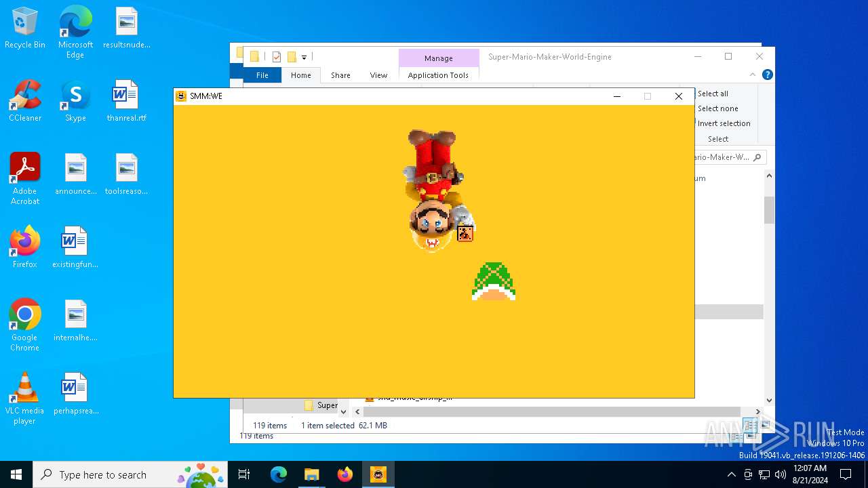Switch to the View ribbon tab
The width and height of the screenshot is (868, 488).
coord(378,75)
